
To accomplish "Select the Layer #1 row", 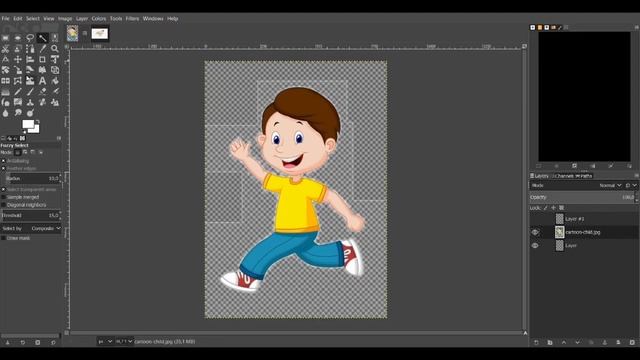I will click(x=584, y=219).
